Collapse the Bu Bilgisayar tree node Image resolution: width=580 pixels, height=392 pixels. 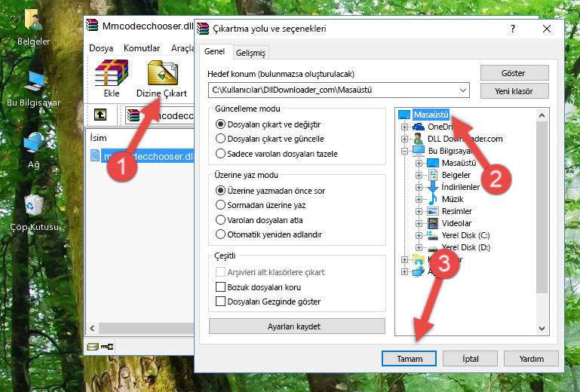[x=404, y=151]
